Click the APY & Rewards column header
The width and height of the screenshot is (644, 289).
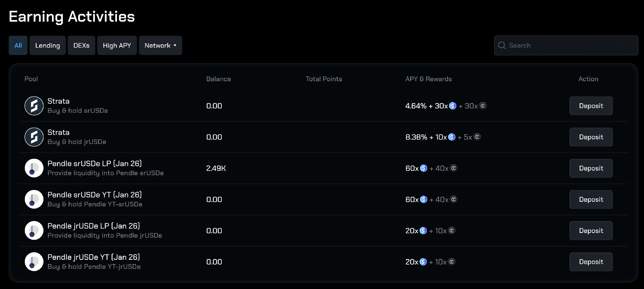pos(428,79)
